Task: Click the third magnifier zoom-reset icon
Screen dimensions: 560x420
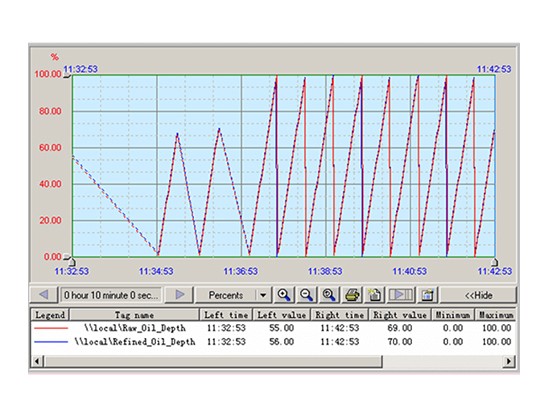Action: [x=329, y=295]
